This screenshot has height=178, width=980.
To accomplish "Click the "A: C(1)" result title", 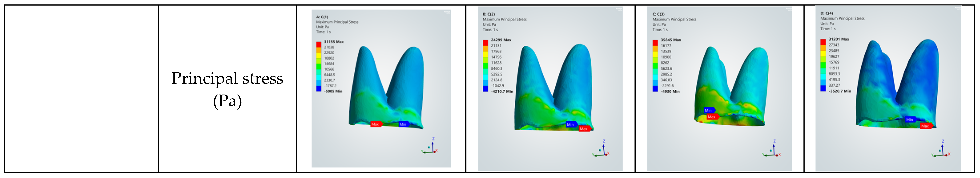I will [x=322, y=17].
